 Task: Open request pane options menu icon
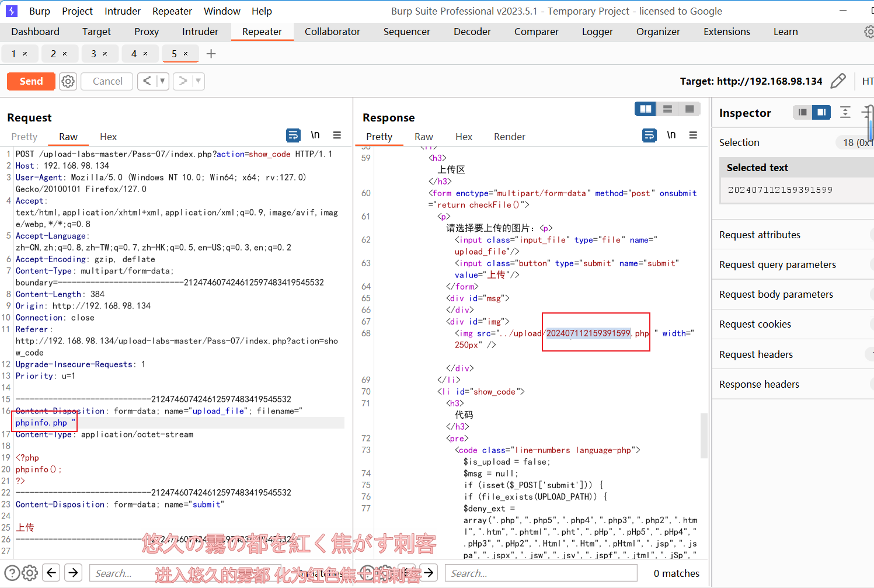[337, 135]
